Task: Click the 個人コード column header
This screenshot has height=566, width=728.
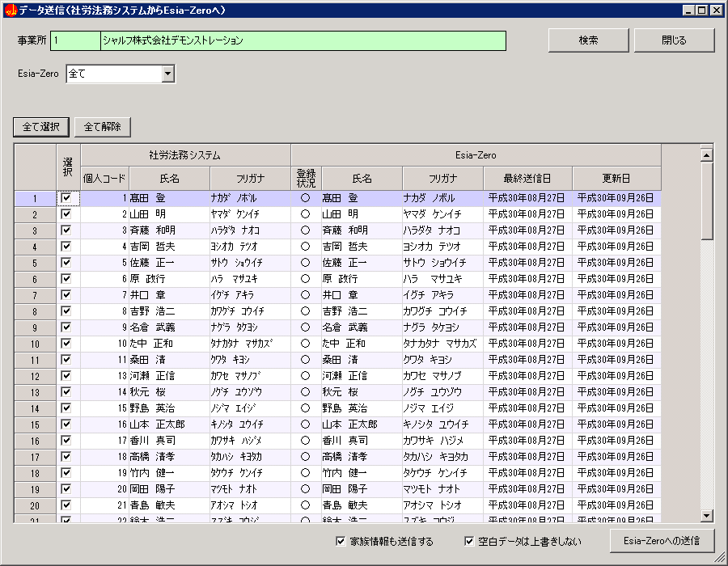Action: (104, 178)
